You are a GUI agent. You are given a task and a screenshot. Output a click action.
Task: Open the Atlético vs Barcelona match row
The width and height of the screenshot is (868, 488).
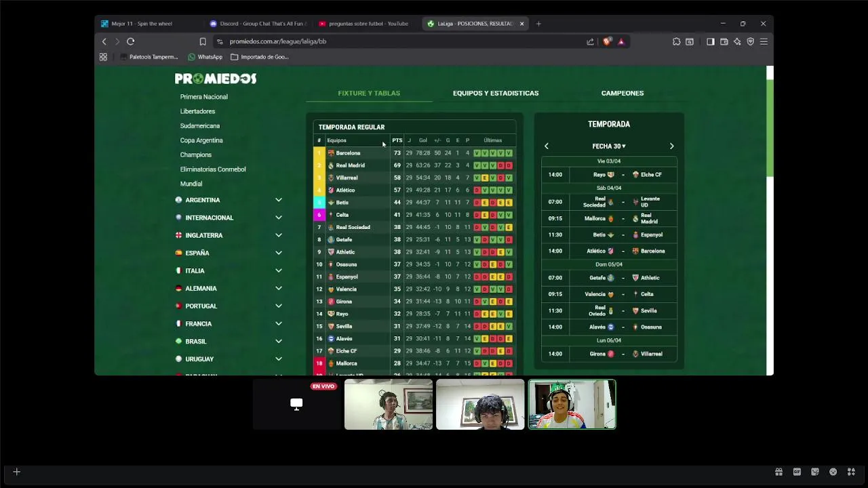pos(609,251)
